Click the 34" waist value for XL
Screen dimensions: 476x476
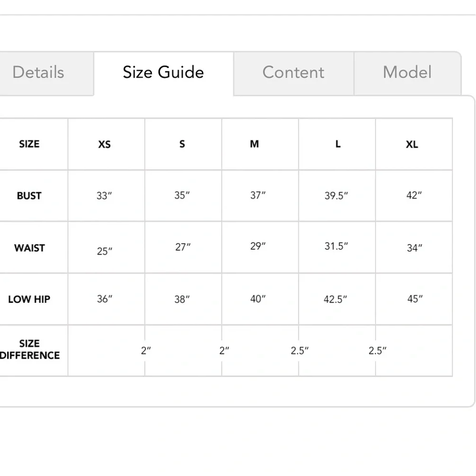[x=415, y=248]
